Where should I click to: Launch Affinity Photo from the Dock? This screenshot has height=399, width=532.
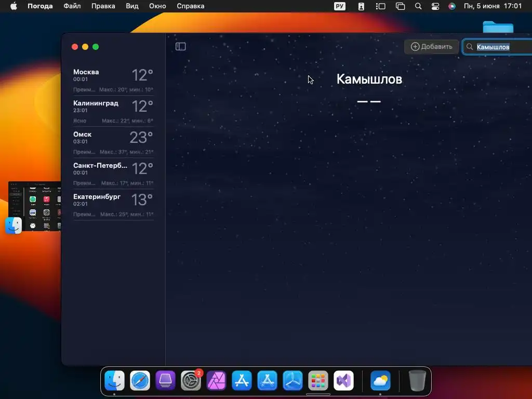coord(216,380)
